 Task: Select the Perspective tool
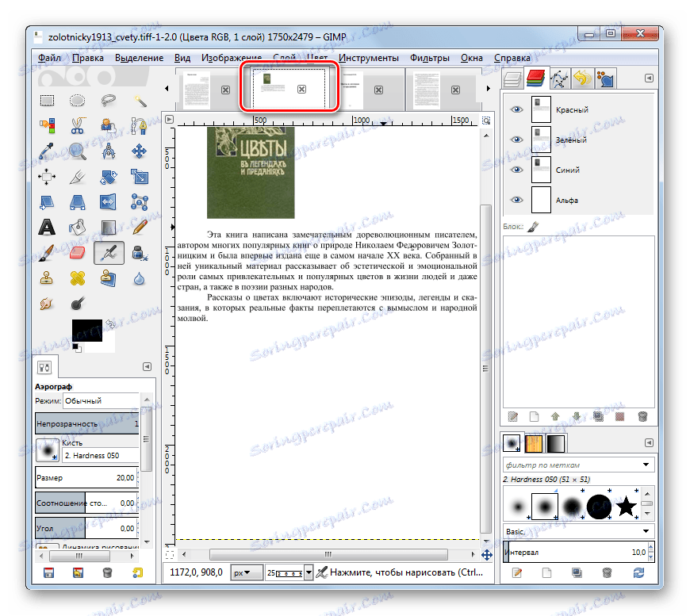pyautogui.click(x=78, y=202)
